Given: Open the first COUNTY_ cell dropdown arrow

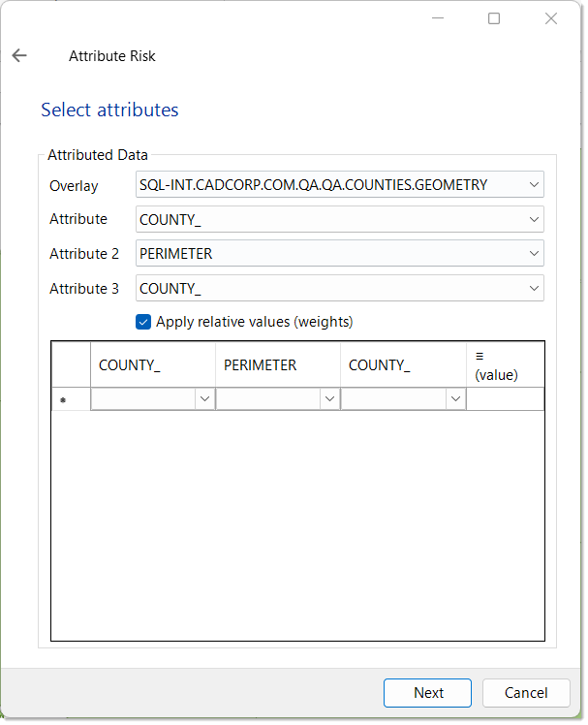Looking at the screenshot, I should [204, 399].
